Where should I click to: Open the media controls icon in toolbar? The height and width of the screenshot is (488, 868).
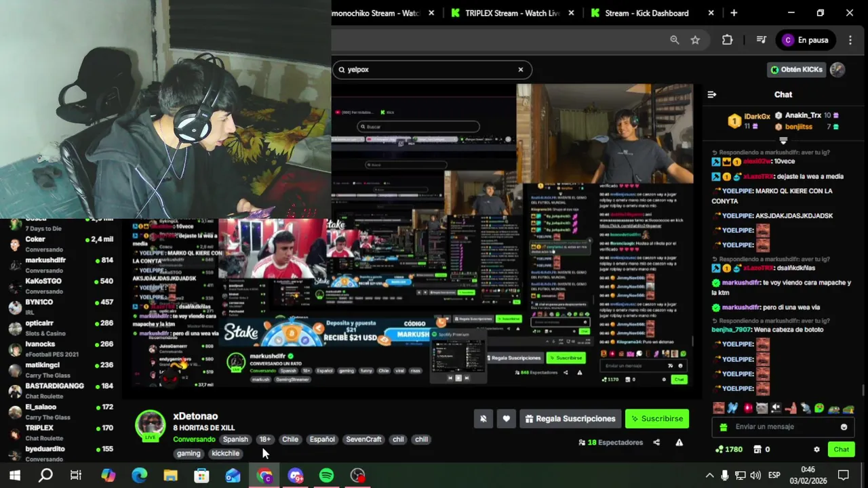coord(761,40)
